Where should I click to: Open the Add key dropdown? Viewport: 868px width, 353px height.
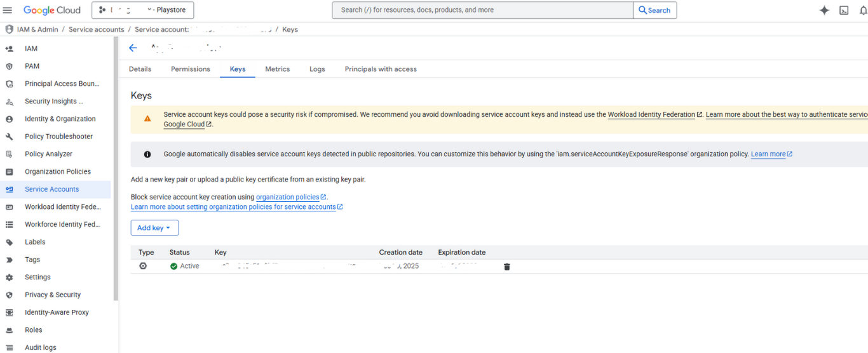(154, 228)
